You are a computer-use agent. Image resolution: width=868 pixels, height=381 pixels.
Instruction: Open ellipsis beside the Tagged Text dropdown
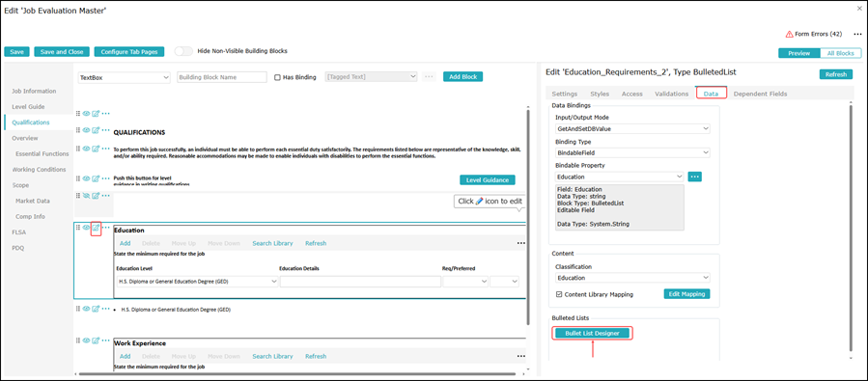(429, 77)
